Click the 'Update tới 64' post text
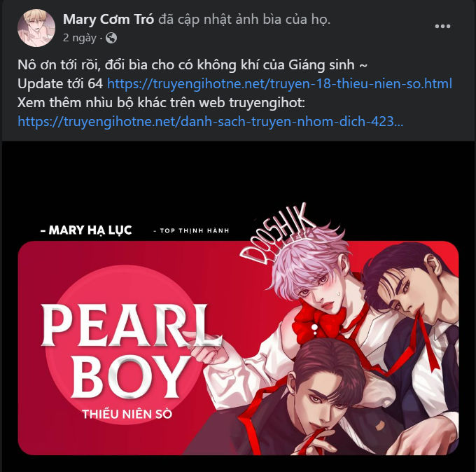Image resolution: width=476 pixels, height=472 pixels. coord(60,83)
